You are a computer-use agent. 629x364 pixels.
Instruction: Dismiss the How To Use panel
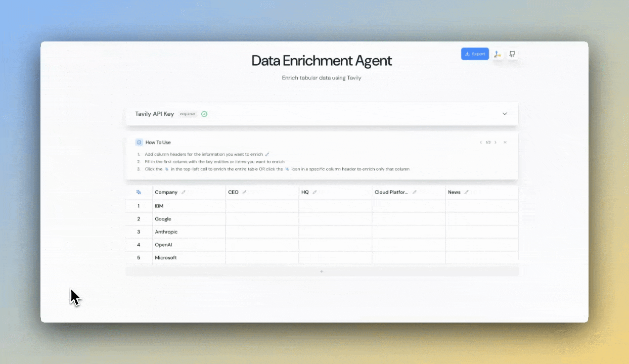505,143
